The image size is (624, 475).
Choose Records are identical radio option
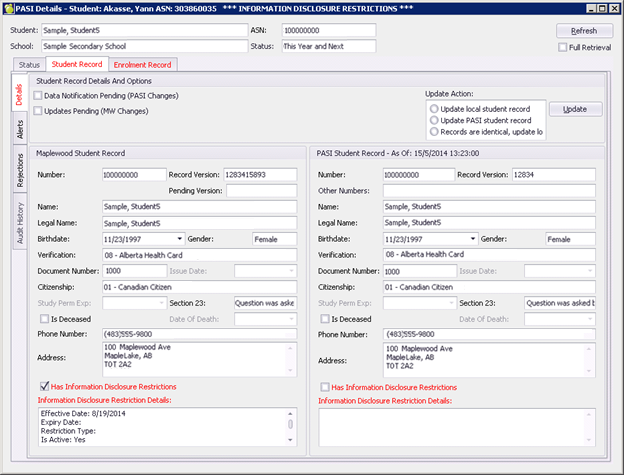click(433, 131)
